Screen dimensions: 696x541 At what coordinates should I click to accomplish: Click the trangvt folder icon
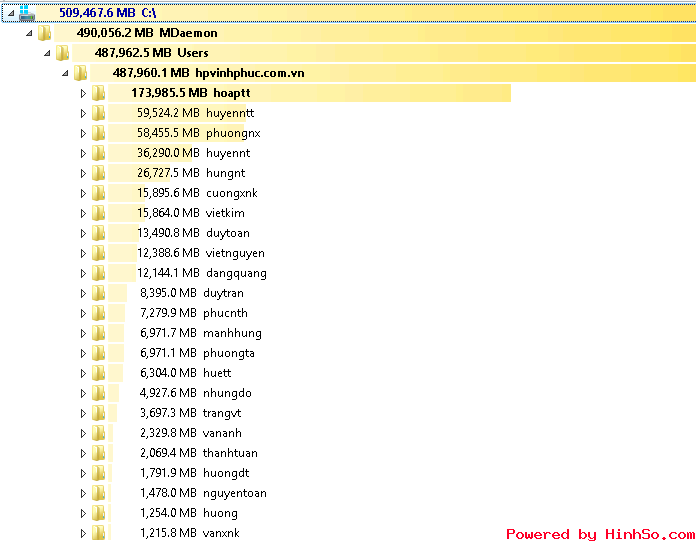(x=99, y=413)
